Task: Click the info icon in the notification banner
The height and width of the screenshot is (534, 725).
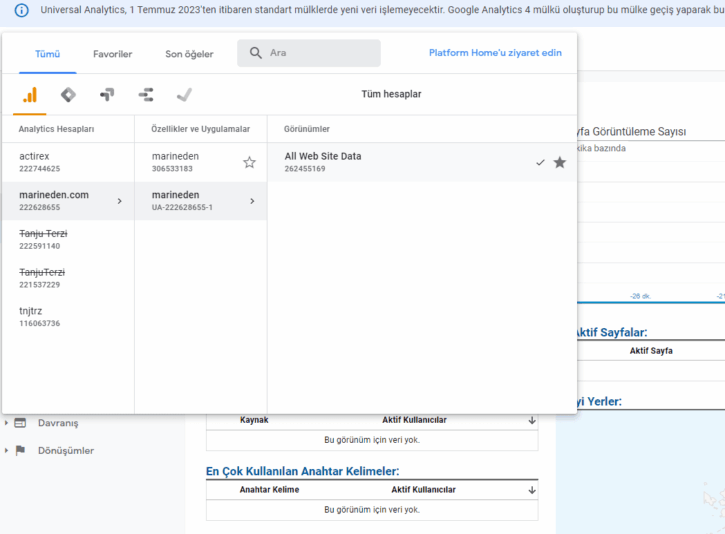Action: (x=21, y=10)
